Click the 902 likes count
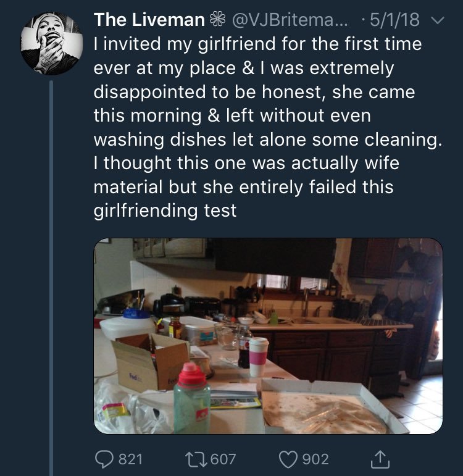This screenshot has width=463, height=476. 315,459
